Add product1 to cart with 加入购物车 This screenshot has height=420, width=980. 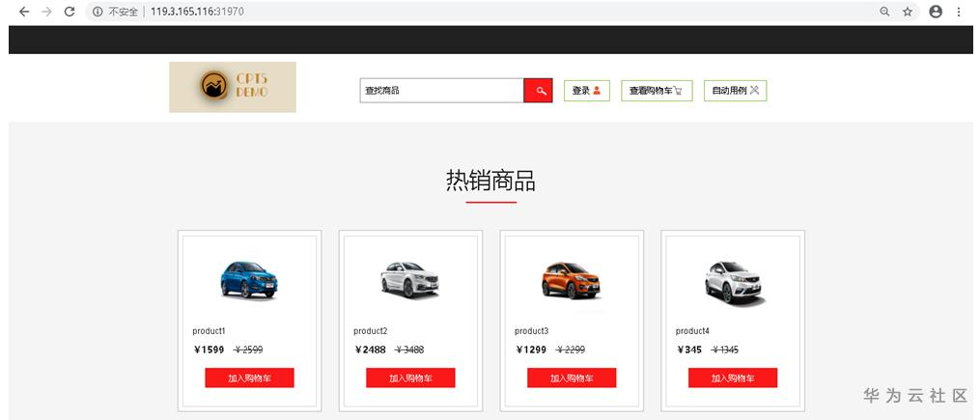click(x=249, y=378)
